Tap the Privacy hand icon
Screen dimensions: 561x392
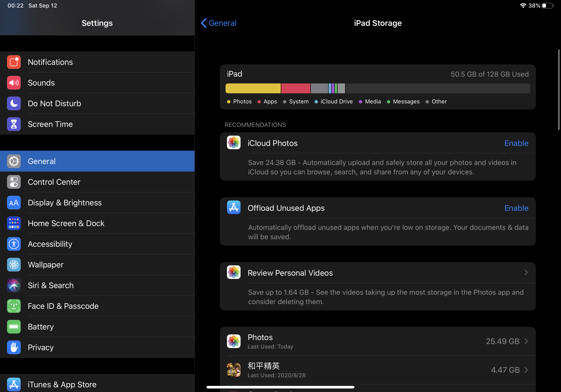point(14,347)
